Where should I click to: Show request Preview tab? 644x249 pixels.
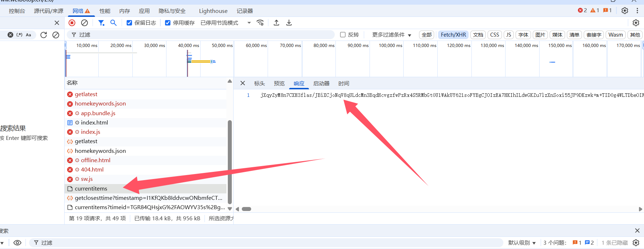[279, 83]
